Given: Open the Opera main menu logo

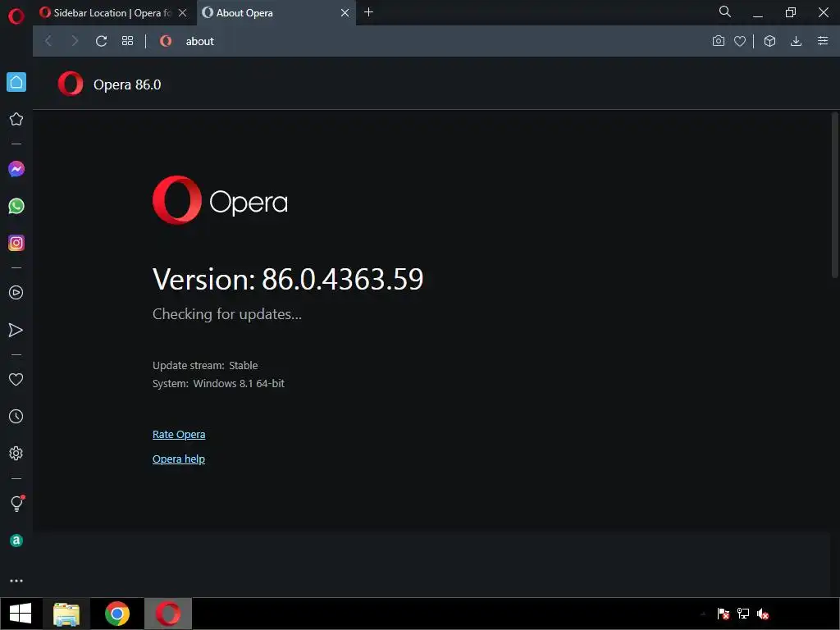Looking at the screenshot, I should click(x=16, y=16).
